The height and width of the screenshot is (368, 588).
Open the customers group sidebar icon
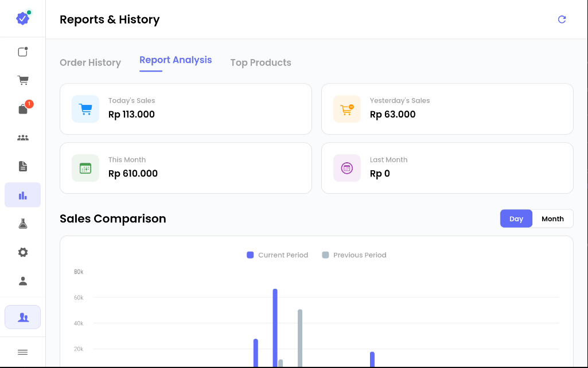pos(23,138)
